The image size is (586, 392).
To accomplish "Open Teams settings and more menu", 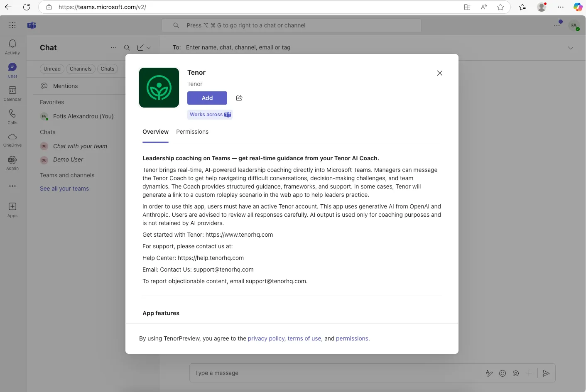I will coord(557,25).
